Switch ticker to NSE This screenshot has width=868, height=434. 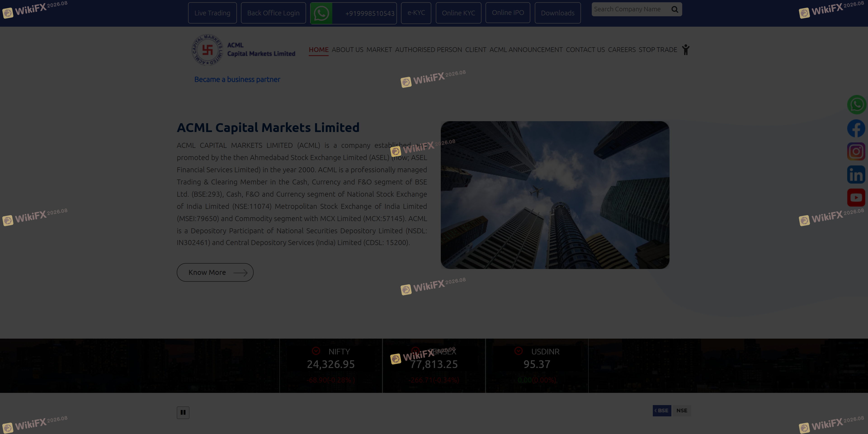click(x=682, y=410)
